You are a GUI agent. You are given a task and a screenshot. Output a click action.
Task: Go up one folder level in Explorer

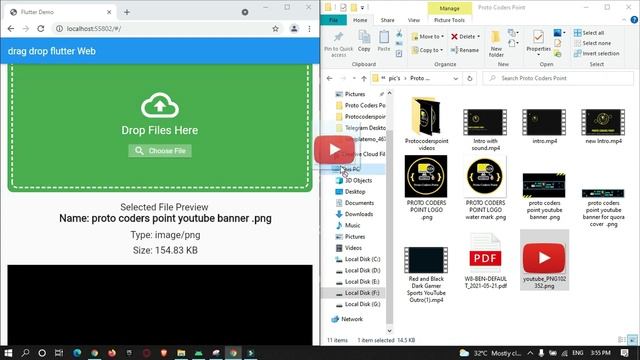coord(364,78)
